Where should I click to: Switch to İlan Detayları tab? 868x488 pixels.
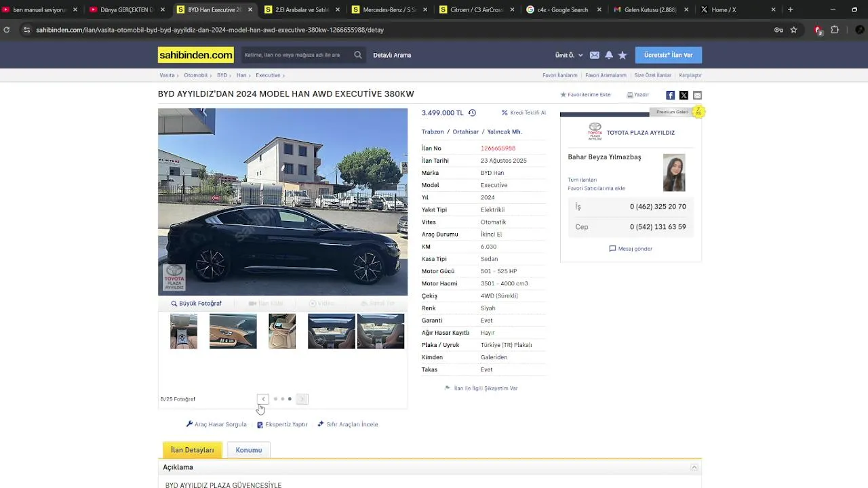pos(192,450)
